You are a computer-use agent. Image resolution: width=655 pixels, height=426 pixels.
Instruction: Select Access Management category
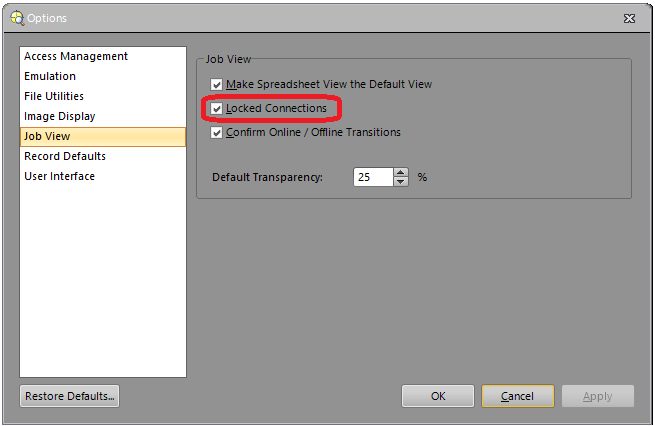pyautogui.click(x=76, y=57)
